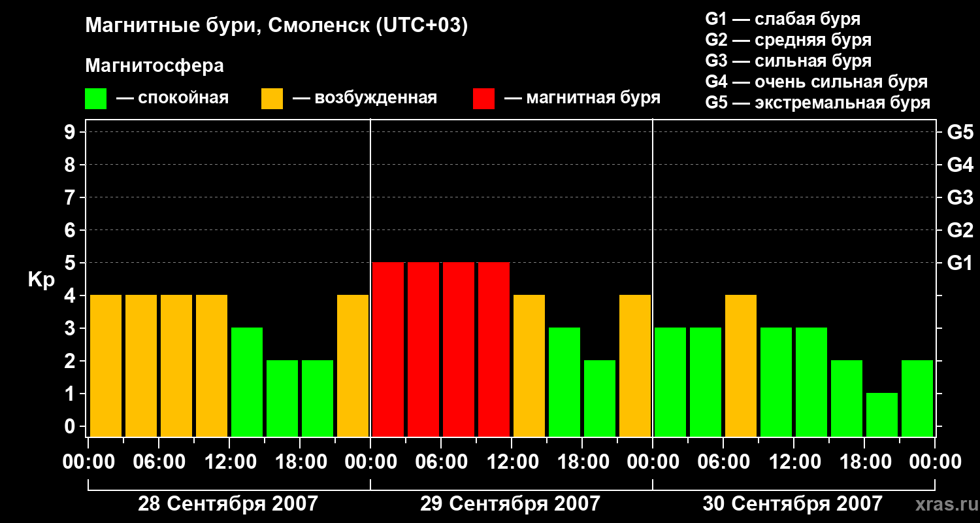Click the '— магнитная буря' legend label

point(582,98)
